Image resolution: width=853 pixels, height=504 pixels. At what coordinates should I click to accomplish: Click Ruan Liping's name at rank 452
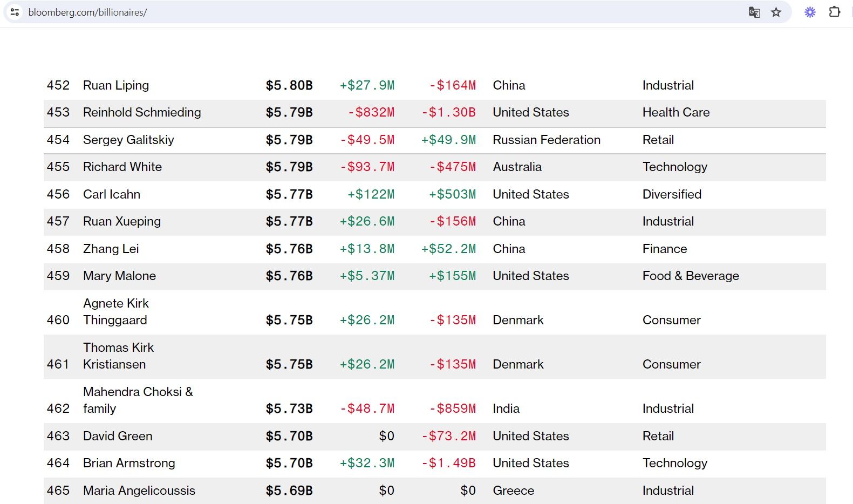(116, 85)
